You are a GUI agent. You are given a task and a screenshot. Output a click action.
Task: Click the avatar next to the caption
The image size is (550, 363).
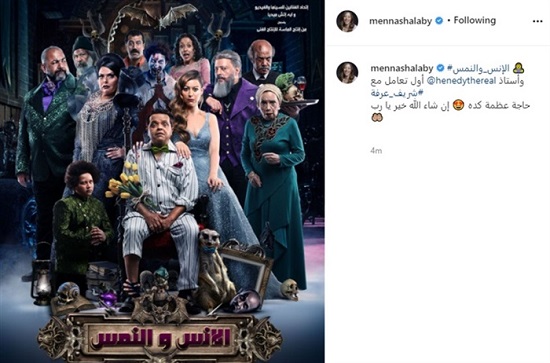coord(347,73)
